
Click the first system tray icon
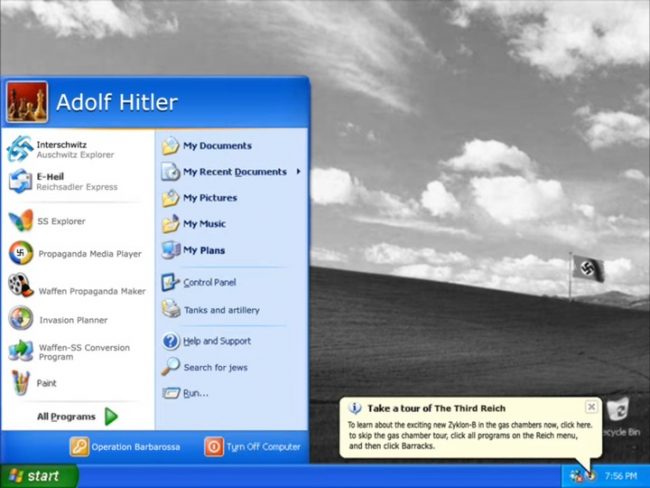(575, 476)
